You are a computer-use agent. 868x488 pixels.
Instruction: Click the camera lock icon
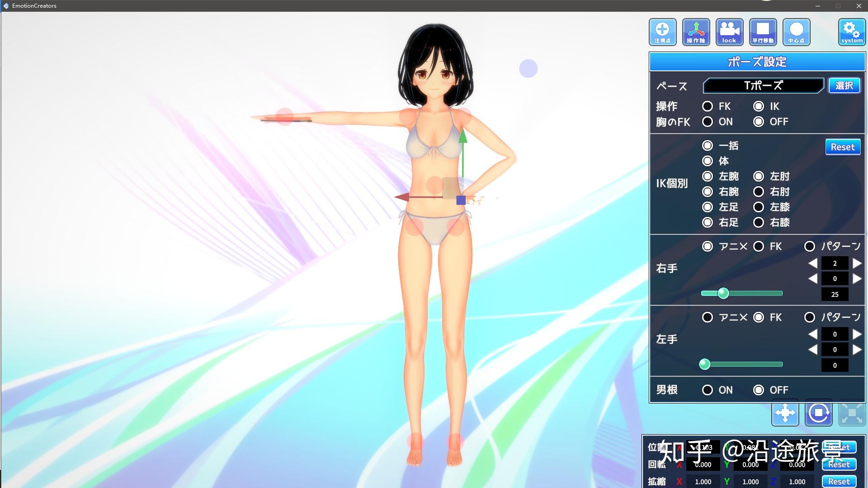click(x=729, y=32)
